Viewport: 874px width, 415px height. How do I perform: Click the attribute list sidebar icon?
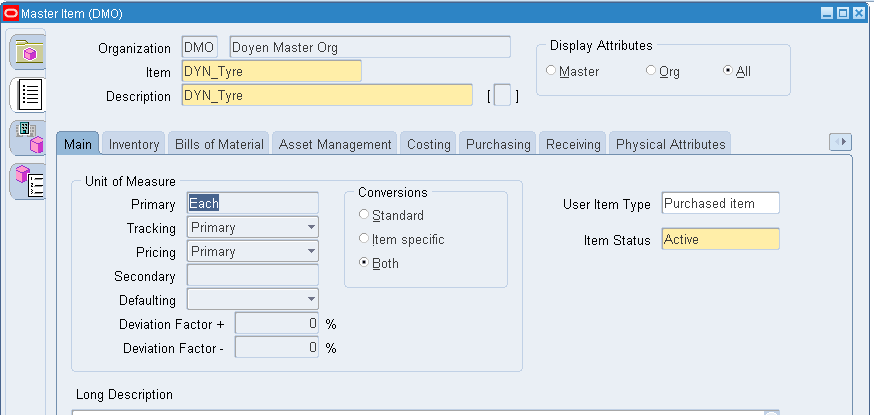tap(29, 95)
